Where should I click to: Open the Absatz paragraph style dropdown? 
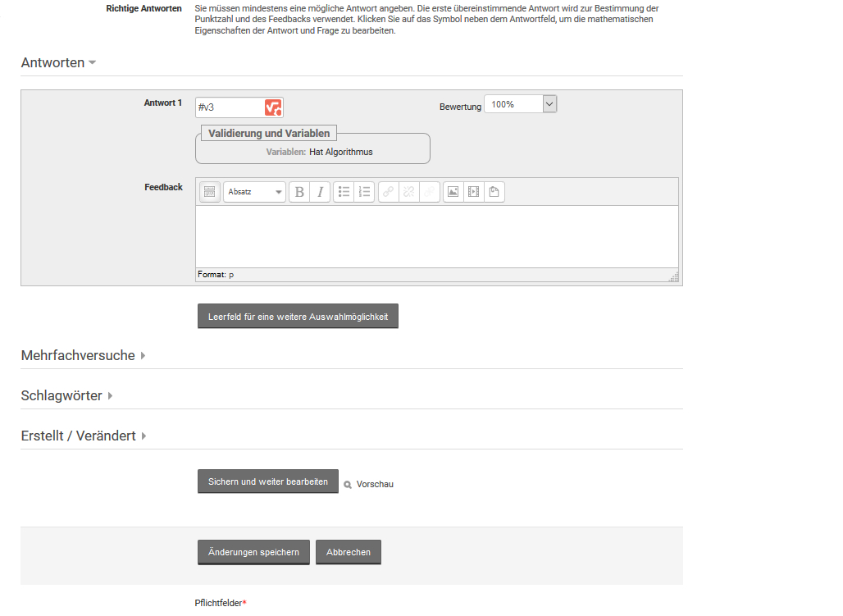pos(254,192)
